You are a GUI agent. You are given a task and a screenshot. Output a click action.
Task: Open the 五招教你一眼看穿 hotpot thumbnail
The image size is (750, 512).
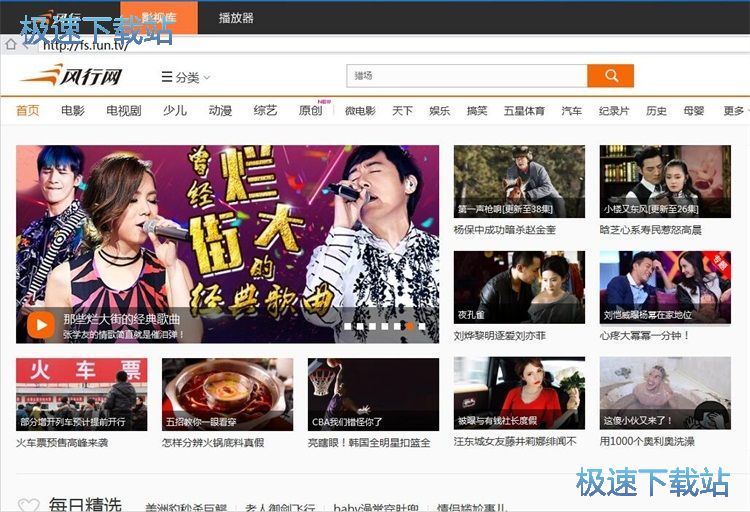[x=227, y=394]
